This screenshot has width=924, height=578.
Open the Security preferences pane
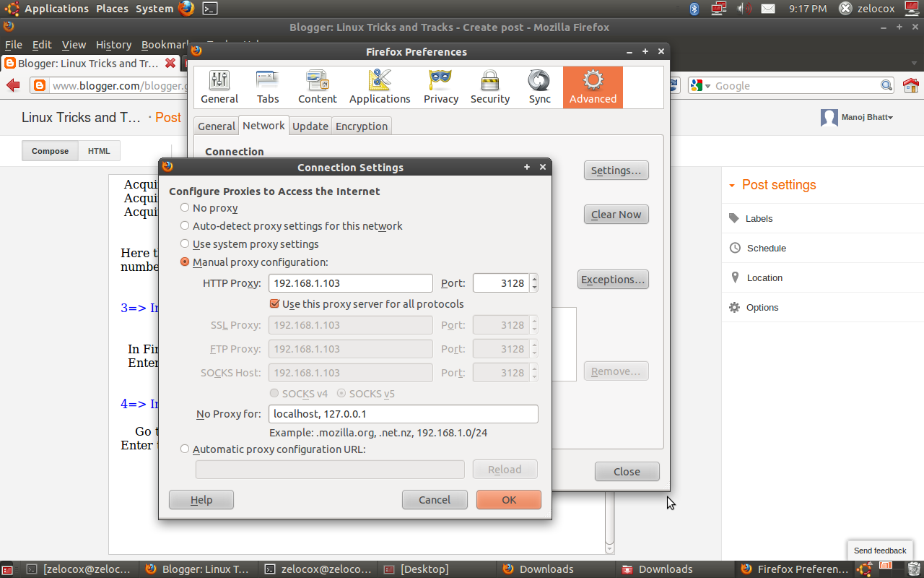[x=490, y=87]
